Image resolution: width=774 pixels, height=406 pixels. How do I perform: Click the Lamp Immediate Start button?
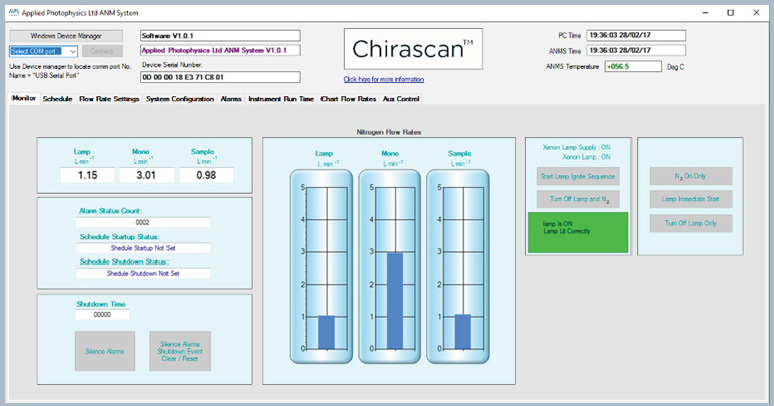tap(691, 199)
